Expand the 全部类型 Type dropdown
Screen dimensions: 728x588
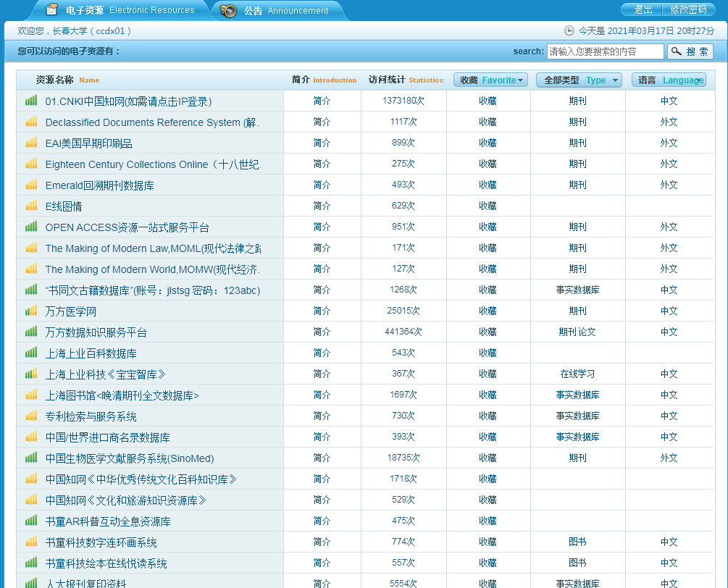click(579, 80)
